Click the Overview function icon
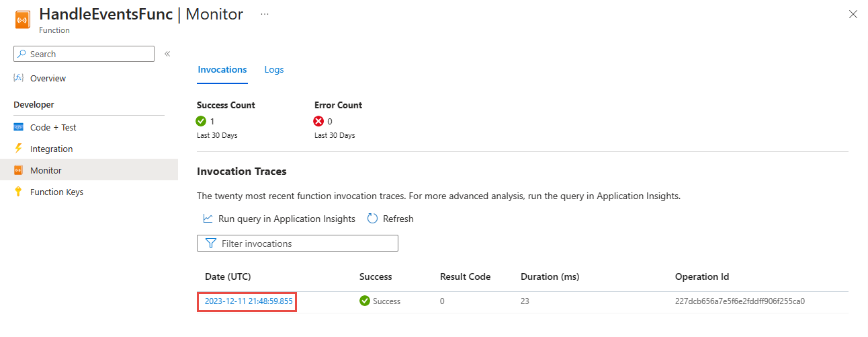868x337 pixels. (x=19, y=78)
